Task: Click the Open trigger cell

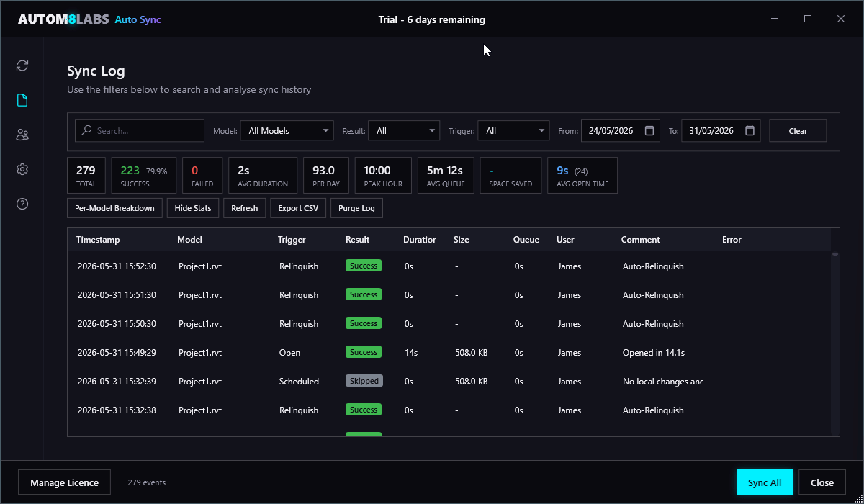Action: [x=290, y=353]
